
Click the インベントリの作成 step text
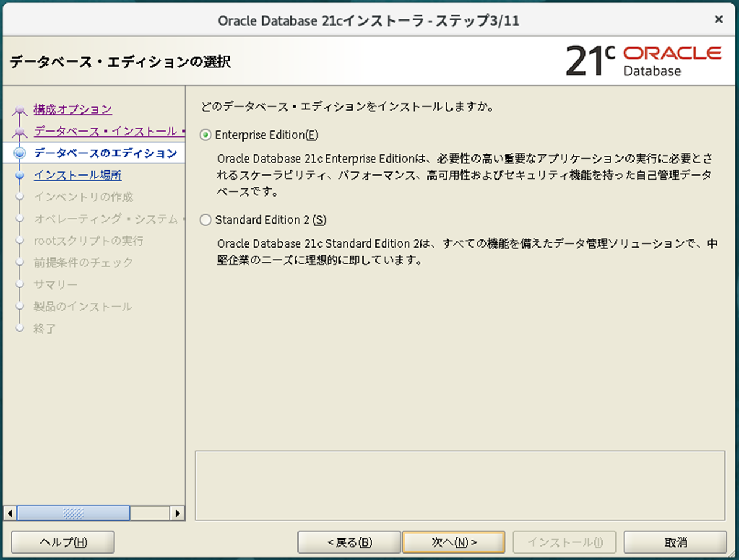click(83, 197)
